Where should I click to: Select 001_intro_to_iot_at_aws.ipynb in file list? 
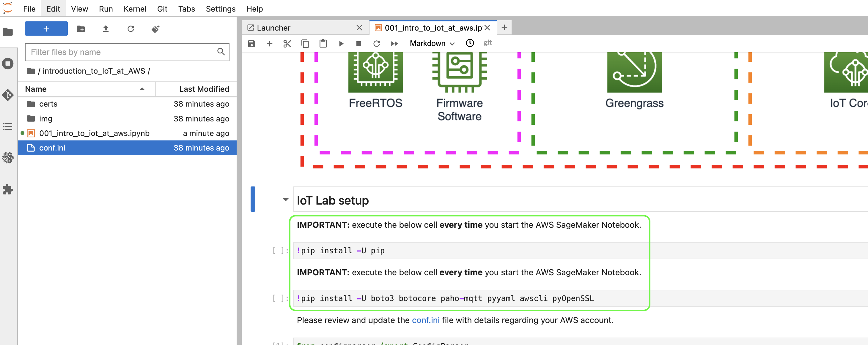point(127,133)
